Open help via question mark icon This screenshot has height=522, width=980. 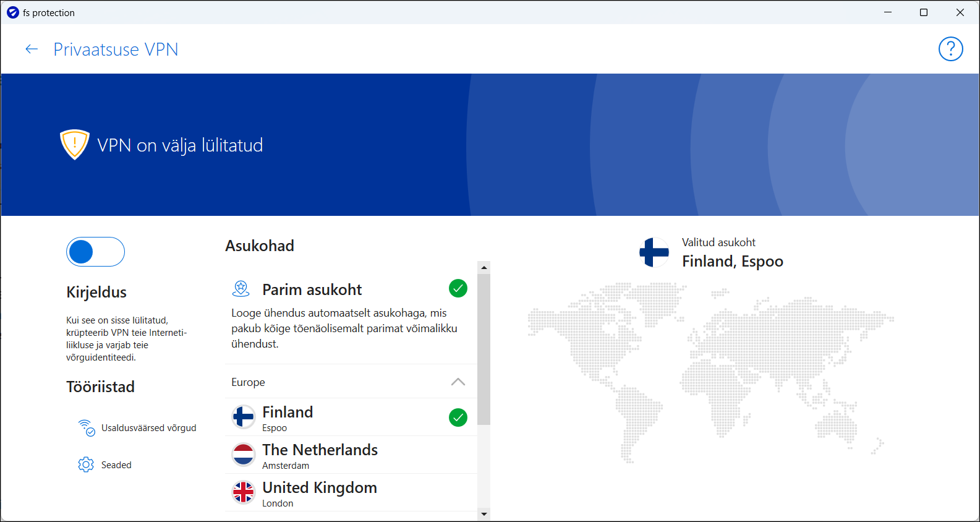click(x=950, y=49)
